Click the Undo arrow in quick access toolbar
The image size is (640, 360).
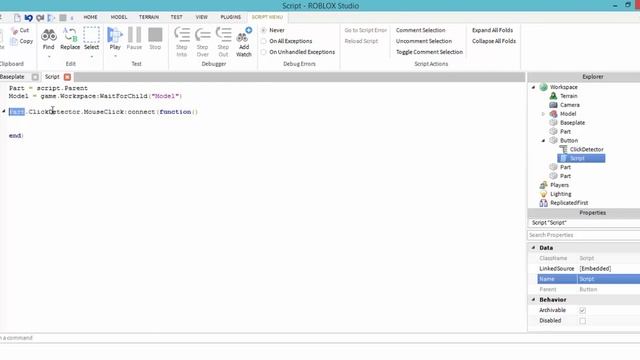(x=29, y=18)
